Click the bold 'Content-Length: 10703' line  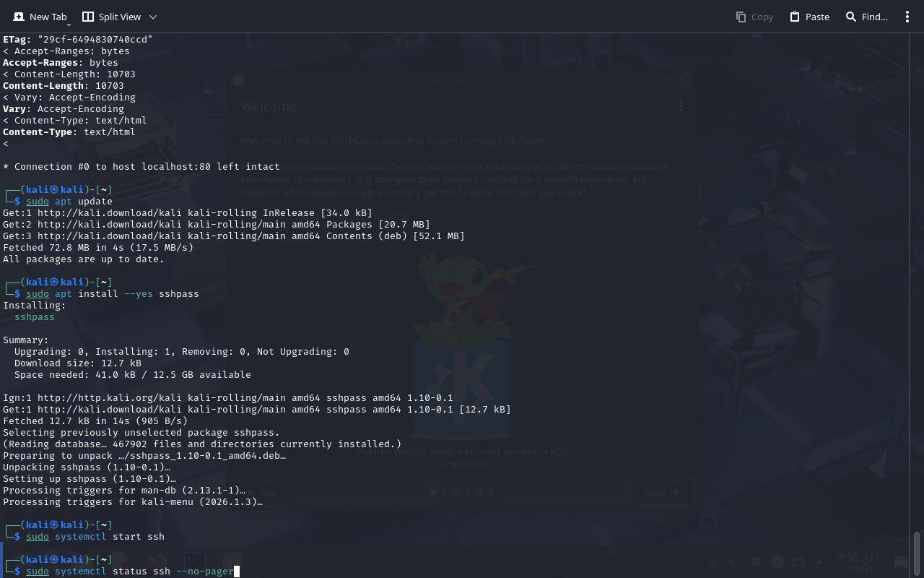64,86
